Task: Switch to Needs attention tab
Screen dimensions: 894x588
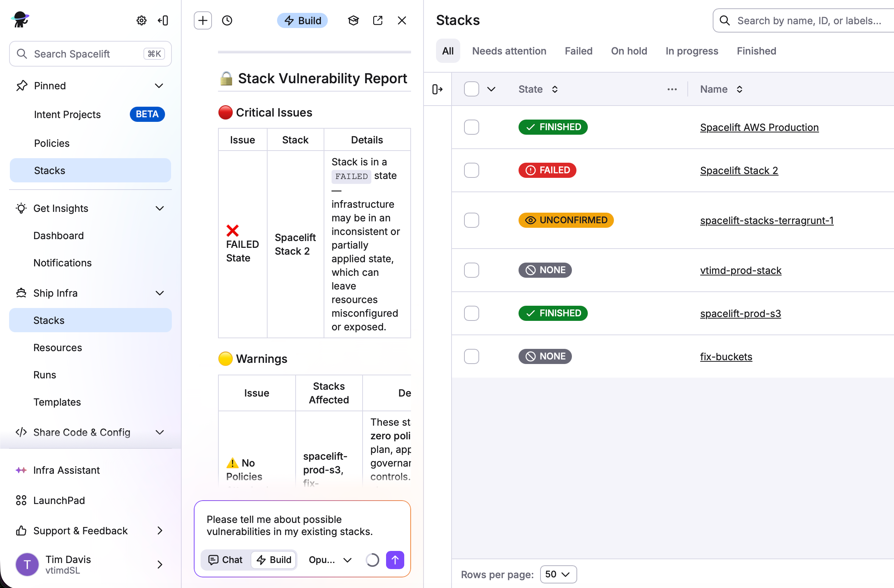Action: 509,51
